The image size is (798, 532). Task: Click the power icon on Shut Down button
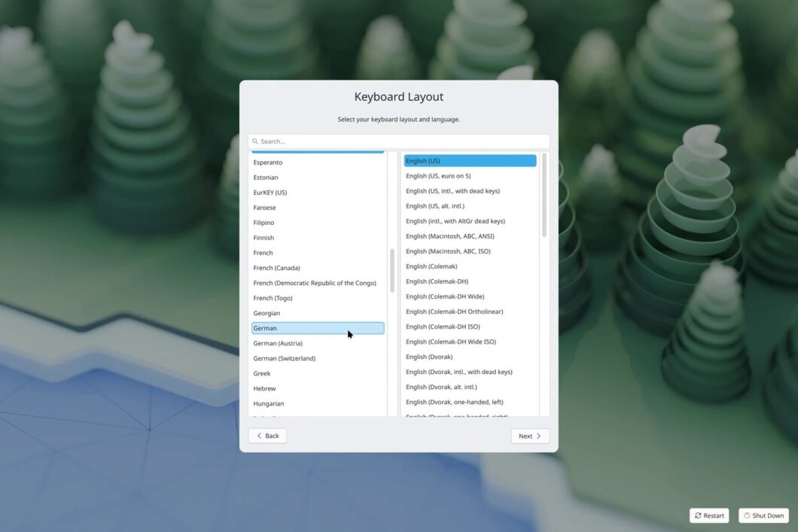tap(747, 515)
